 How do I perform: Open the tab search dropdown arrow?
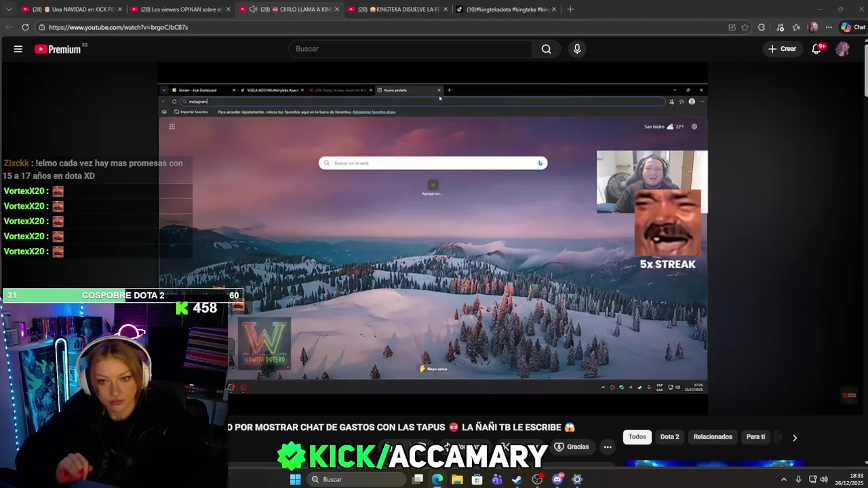[x=9, y=9]
